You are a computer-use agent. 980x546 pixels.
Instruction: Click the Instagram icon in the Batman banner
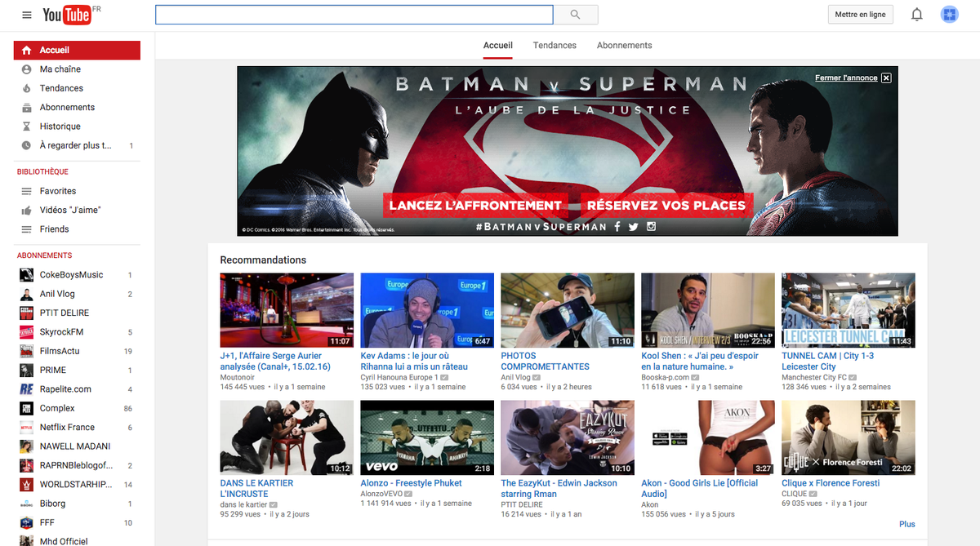651,226
